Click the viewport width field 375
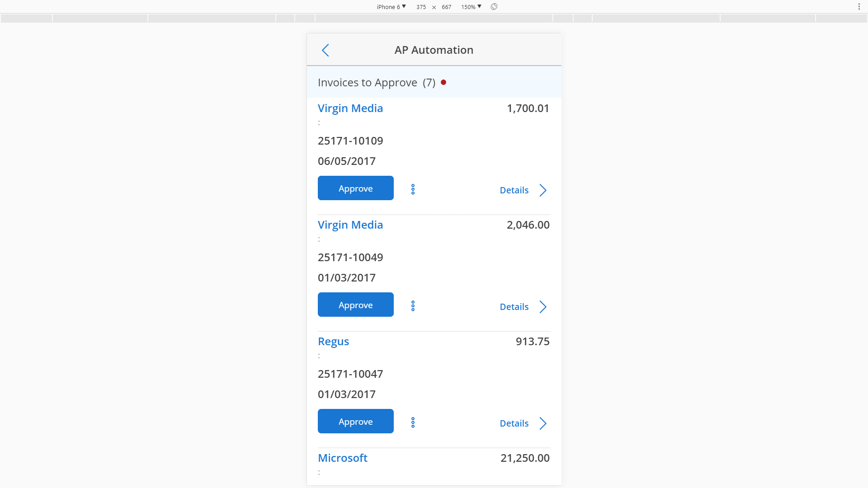 click(421, 7)
